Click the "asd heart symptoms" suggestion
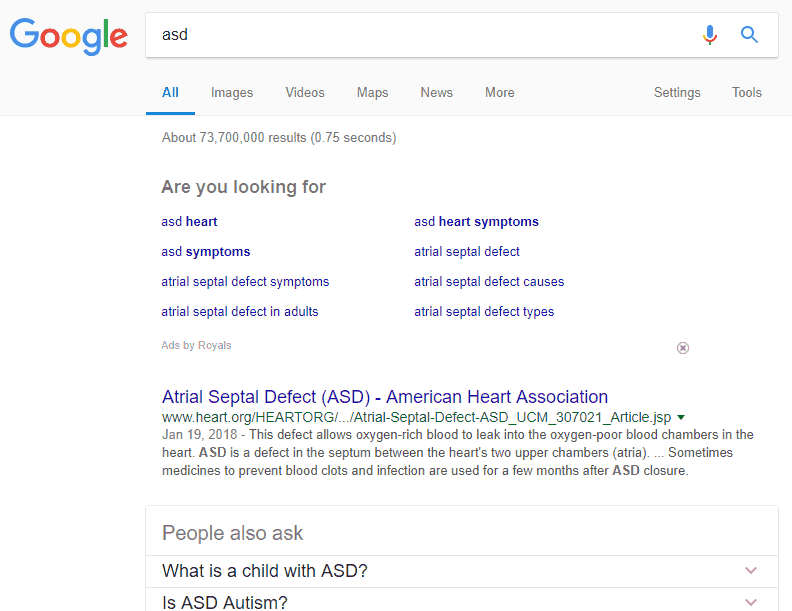The height and width of the screenshot is (611, 792). tap(476, 222)
